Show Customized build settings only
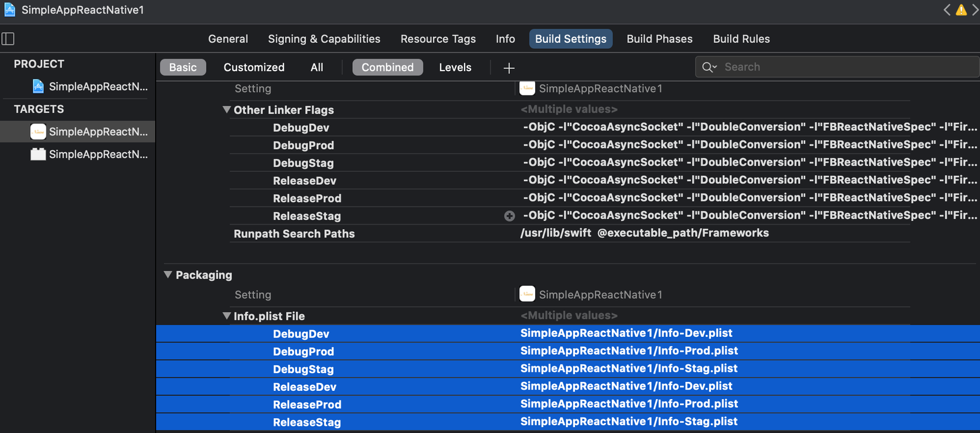 click(254, 67)
